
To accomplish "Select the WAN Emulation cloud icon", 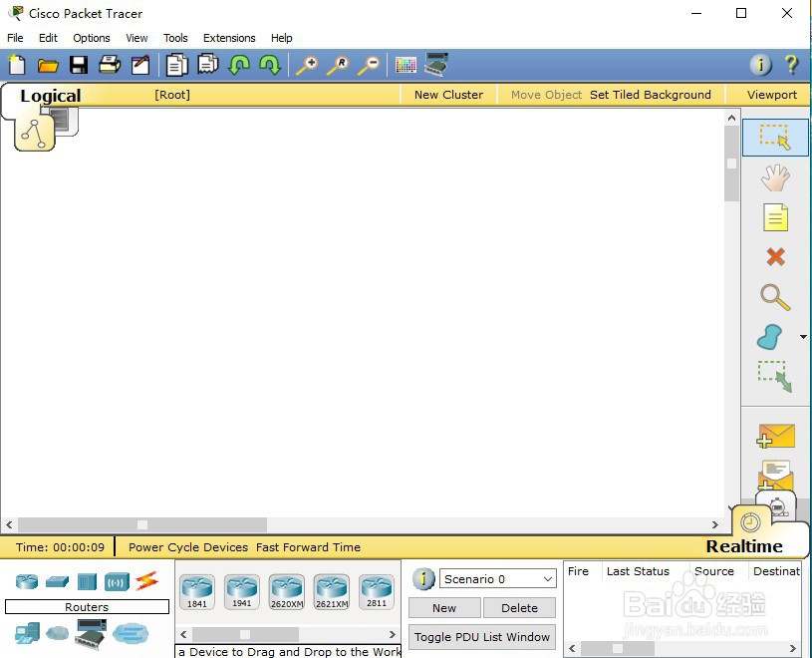I will point(57,633).
